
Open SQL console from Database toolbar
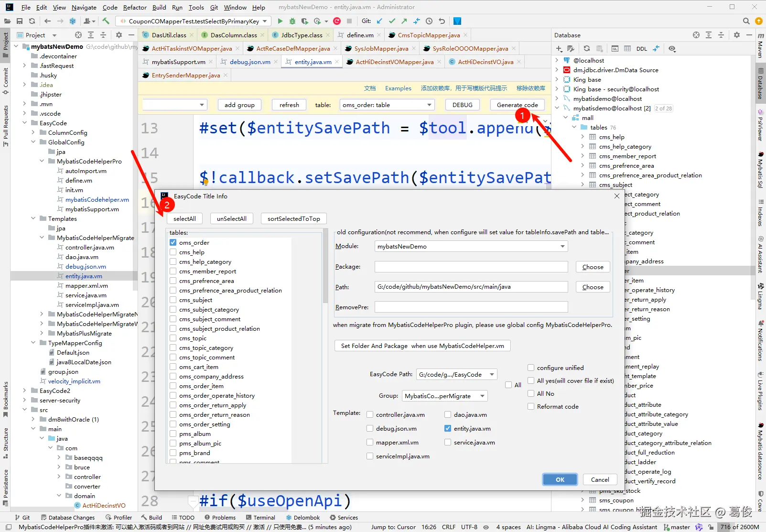click(615, 48)
